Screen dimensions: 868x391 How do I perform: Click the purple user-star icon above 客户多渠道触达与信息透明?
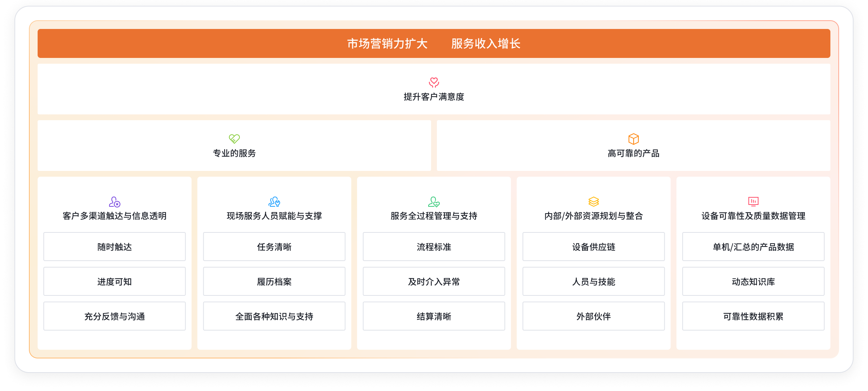pyautogui.click(x=114, y=202)
